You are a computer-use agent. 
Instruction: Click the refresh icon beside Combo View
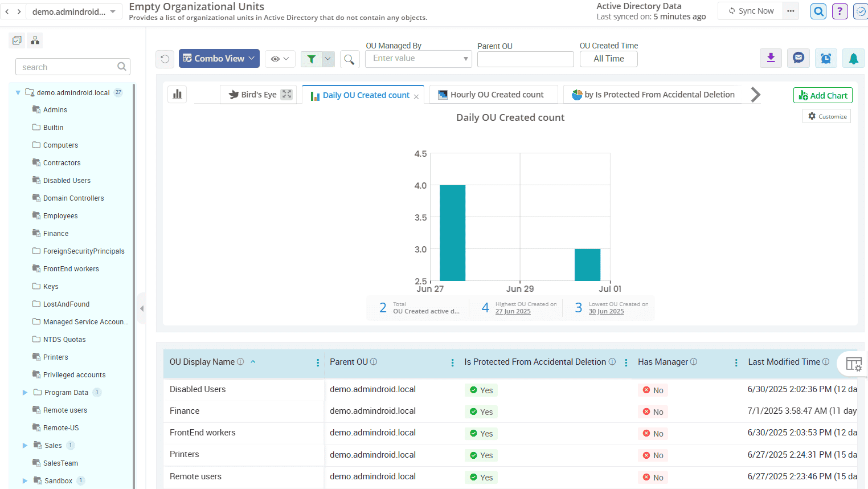point(165,59)
